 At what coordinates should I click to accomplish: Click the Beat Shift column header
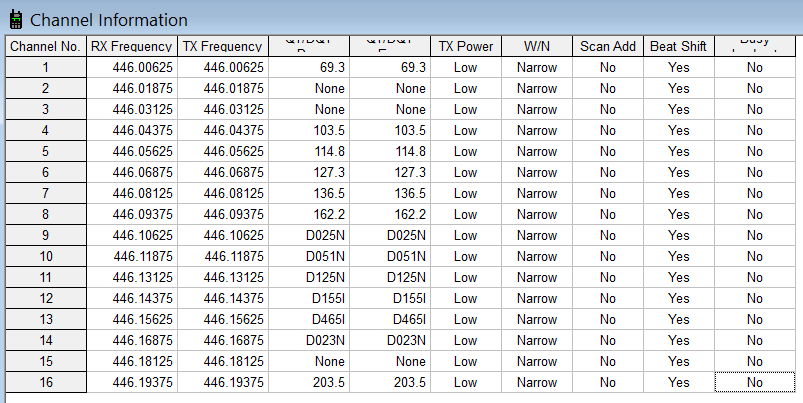(x=679, y=46)
